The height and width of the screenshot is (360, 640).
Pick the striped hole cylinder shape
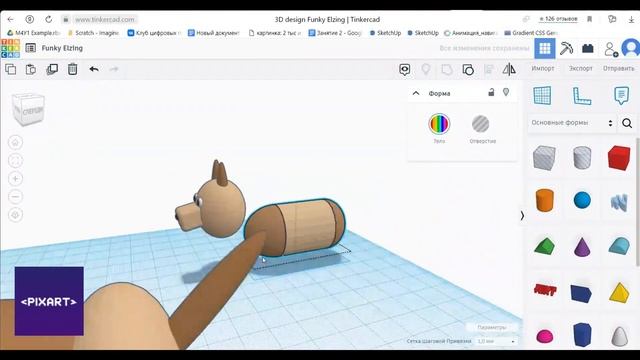582,158
